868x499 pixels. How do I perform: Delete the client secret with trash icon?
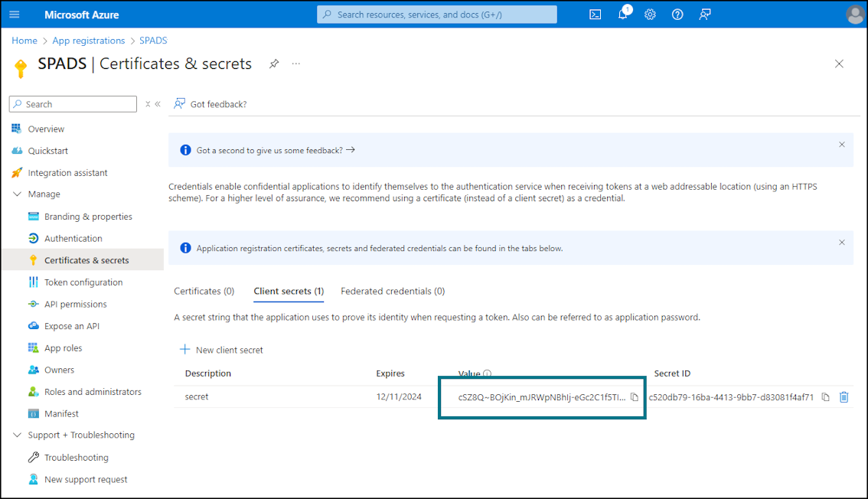(844, 396)
